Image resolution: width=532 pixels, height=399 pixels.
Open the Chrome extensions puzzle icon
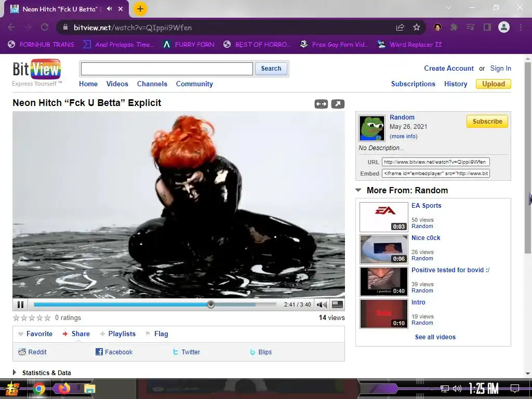click(454, 27)
